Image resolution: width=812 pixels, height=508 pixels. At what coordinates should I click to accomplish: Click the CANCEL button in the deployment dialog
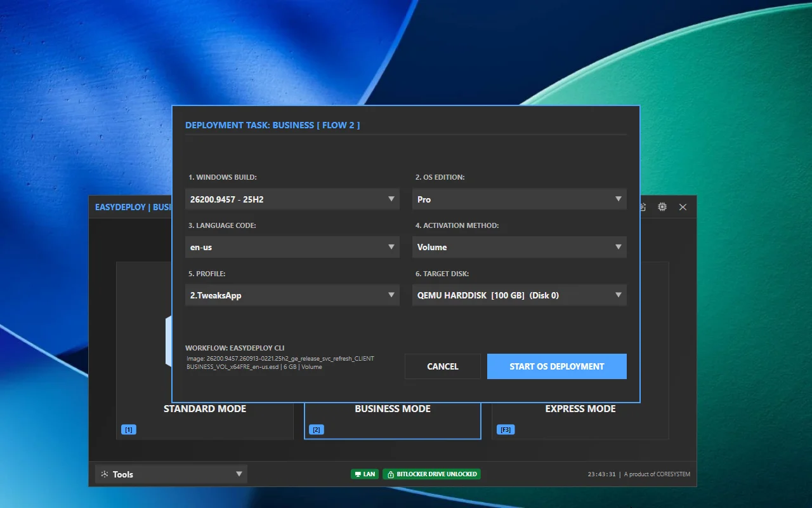point(443,366)
